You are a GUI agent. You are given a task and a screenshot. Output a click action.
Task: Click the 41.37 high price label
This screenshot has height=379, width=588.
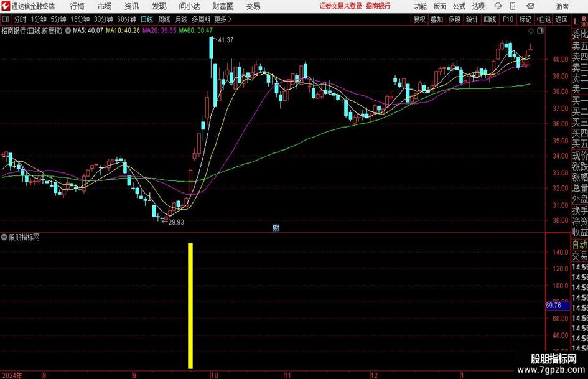click(225, 40)
